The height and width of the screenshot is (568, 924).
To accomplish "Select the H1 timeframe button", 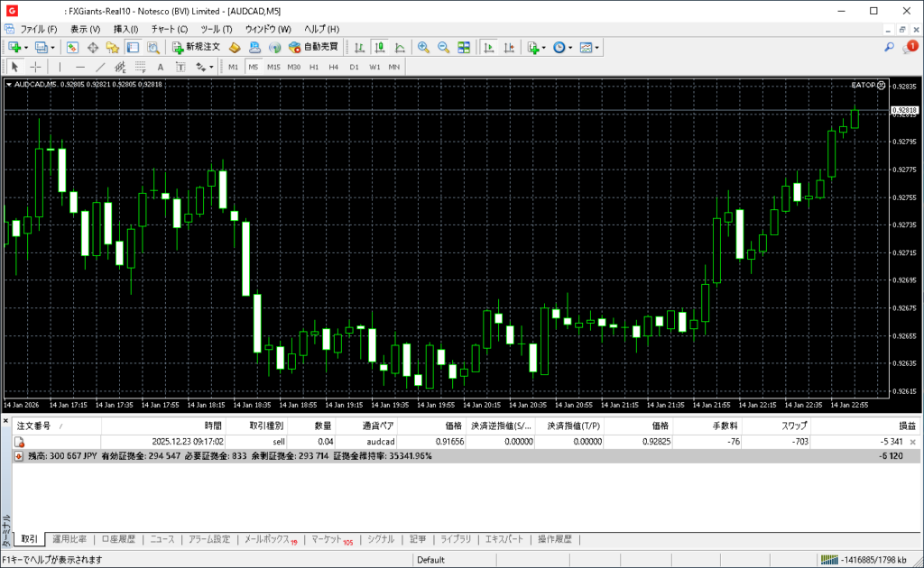I will pos(314,67).
